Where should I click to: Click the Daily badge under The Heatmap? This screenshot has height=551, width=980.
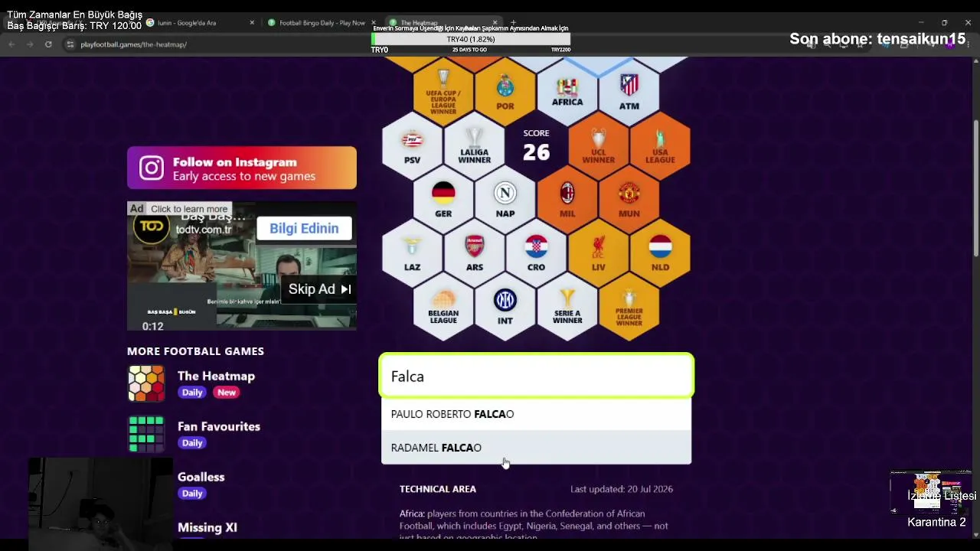click(192, 393)
